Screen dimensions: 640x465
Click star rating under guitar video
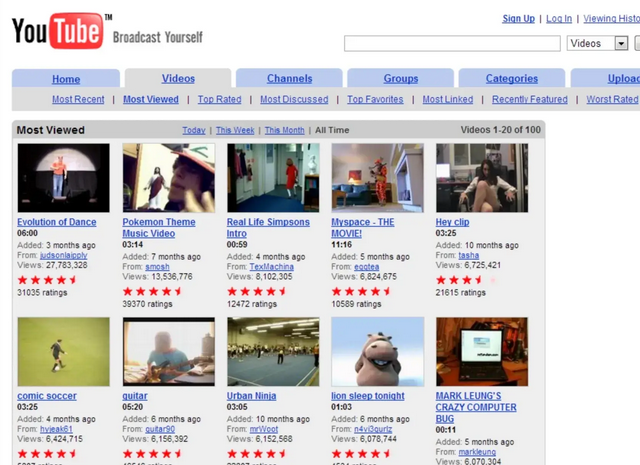tap(152, 454)
